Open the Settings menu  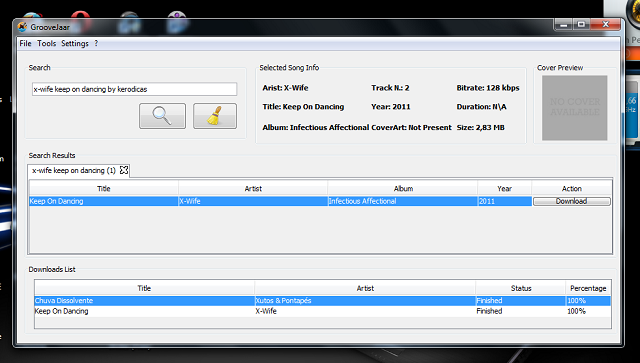(75, 43)
